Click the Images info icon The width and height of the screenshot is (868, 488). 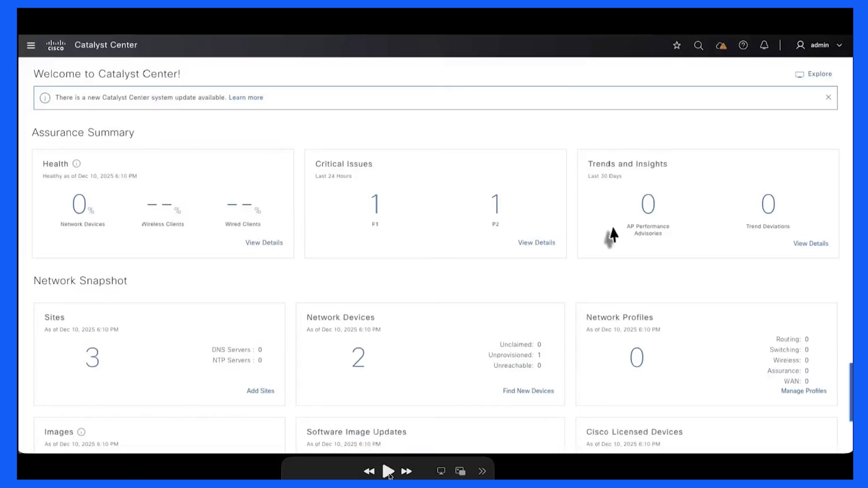(81, 432)
